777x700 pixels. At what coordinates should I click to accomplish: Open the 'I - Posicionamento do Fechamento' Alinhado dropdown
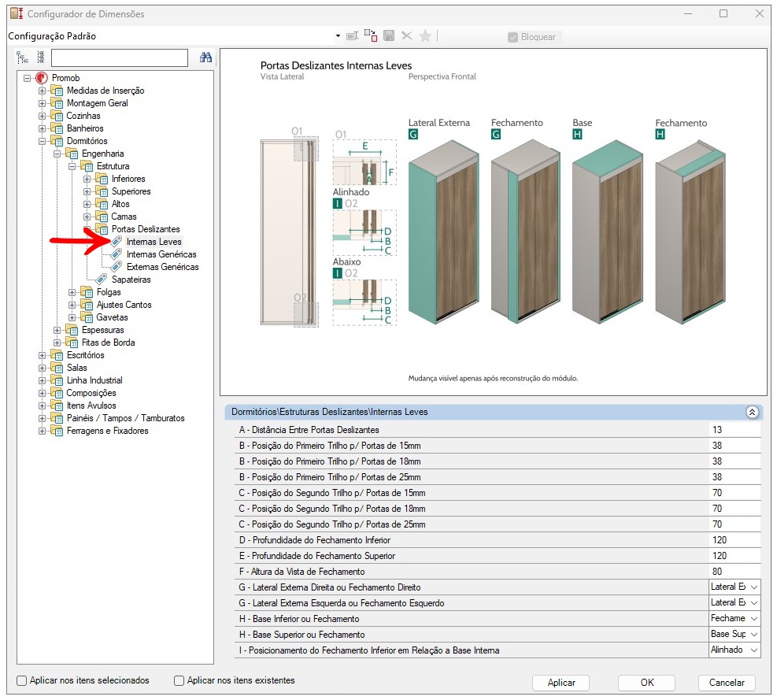[754, 650]
